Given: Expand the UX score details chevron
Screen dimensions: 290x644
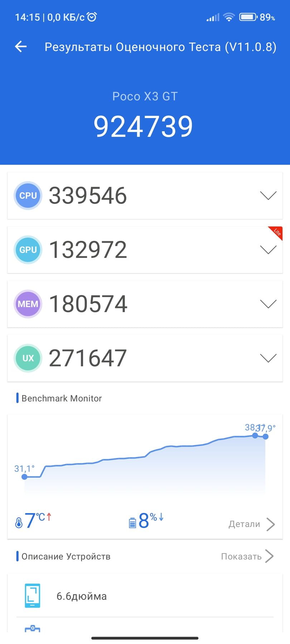Looking at the screenshot, I should [x=268, y=358].
